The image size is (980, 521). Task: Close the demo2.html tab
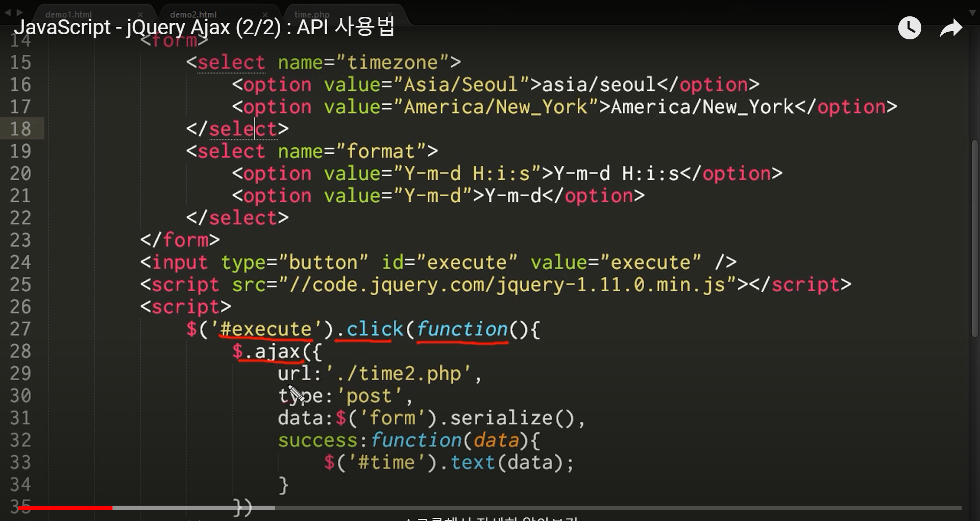pyautogui.click(x=265, y=14)
